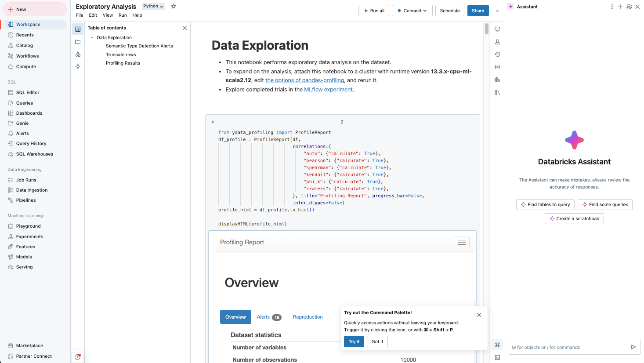Start a new Assistant chat thread
The height and width of the screenshot is (363, 644).
pos(620,7)
